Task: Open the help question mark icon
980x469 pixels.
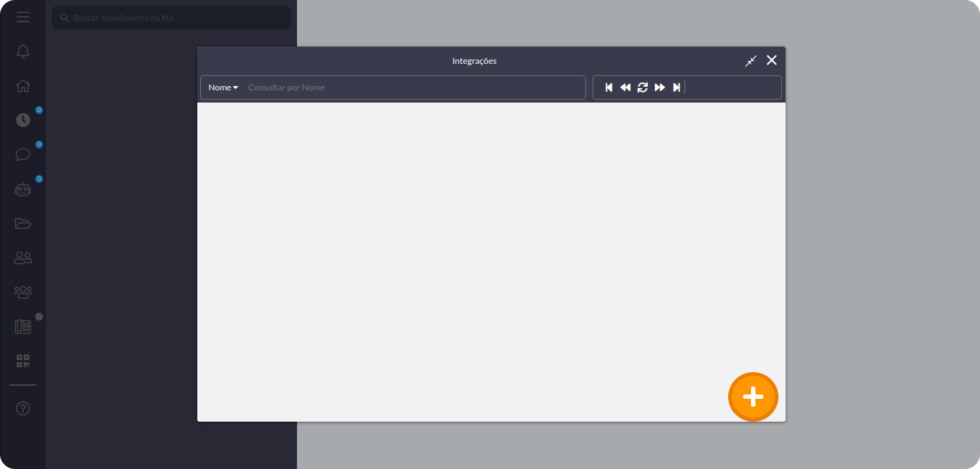Action: tap(23, 409)
